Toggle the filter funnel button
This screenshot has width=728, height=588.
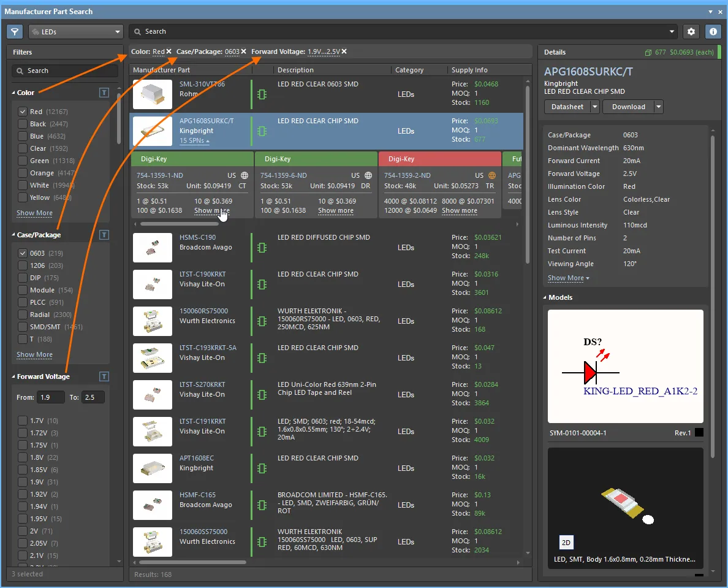click(x=15, y=32)
